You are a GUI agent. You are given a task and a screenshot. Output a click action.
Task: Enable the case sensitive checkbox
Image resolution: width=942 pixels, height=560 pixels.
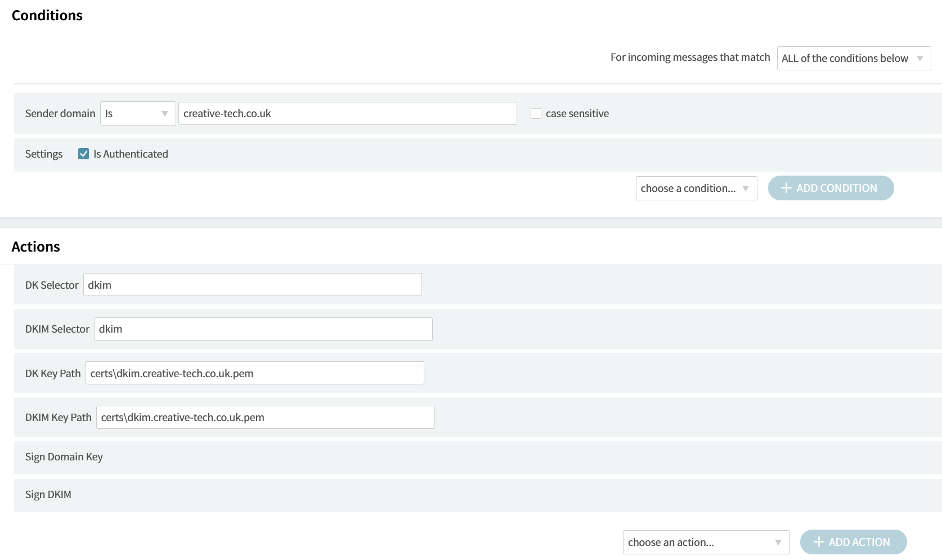coord(536,114)
